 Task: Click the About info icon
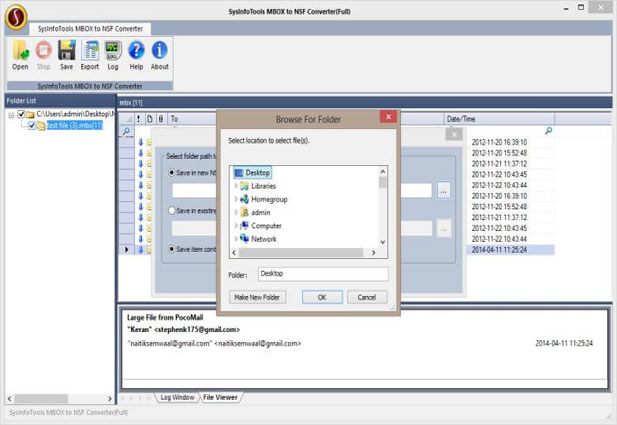coord(159,55)
